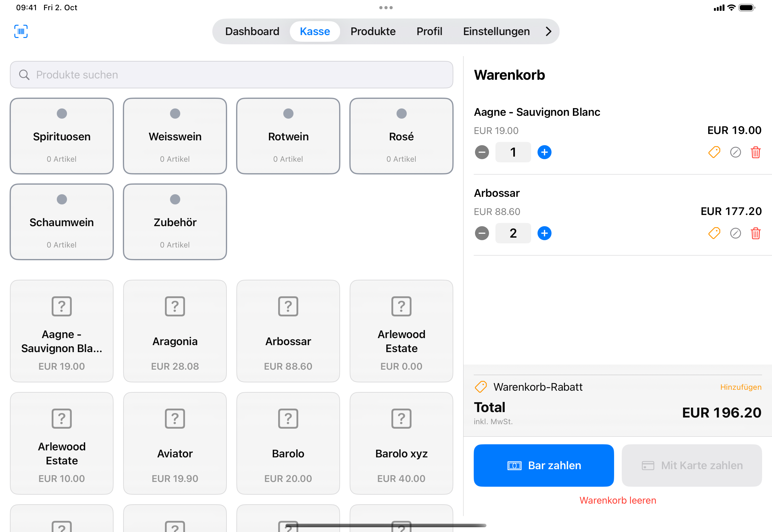Add discount tag to Aagne Sauvignon Blanc
Screen dimensions: 772x532
tap(714, 152)
